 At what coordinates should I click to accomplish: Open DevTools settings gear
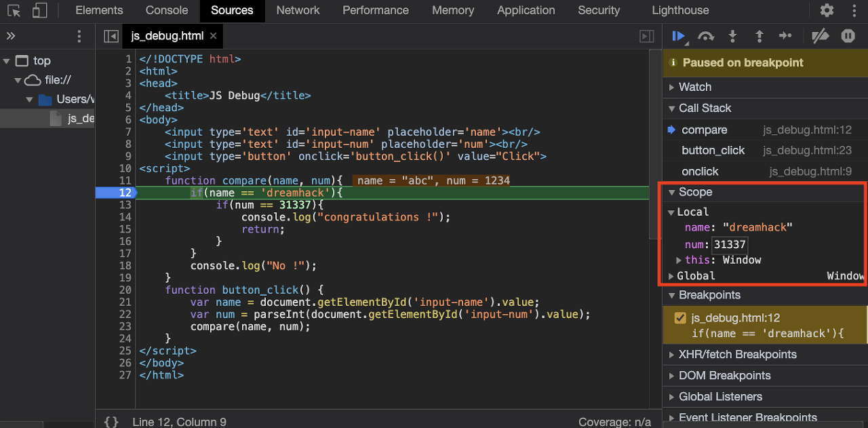point(827,10)
